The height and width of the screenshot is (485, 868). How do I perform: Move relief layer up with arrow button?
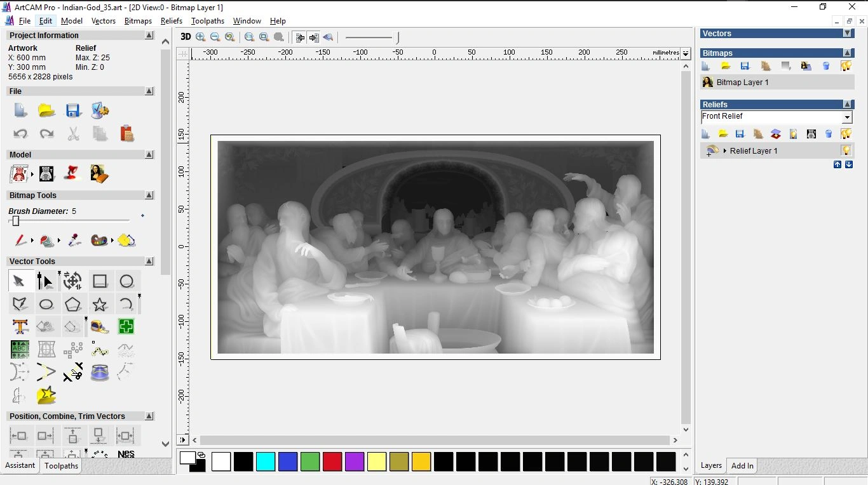(837, 164)
